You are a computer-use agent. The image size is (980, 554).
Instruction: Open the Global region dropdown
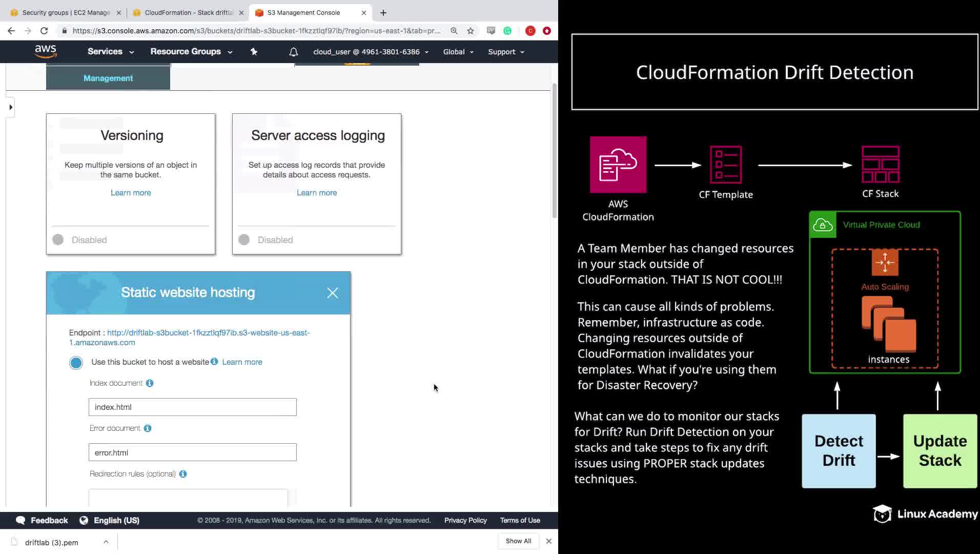458,52
